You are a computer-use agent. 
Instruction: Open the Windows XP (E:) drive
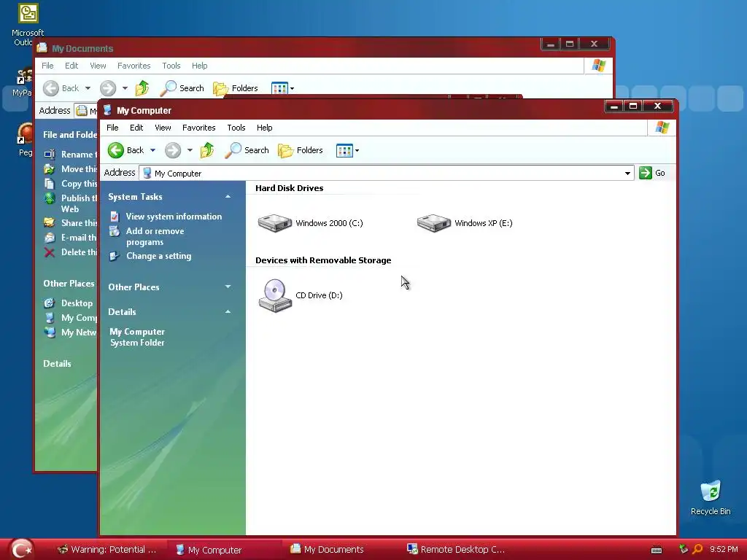click(x=465, y=223)
